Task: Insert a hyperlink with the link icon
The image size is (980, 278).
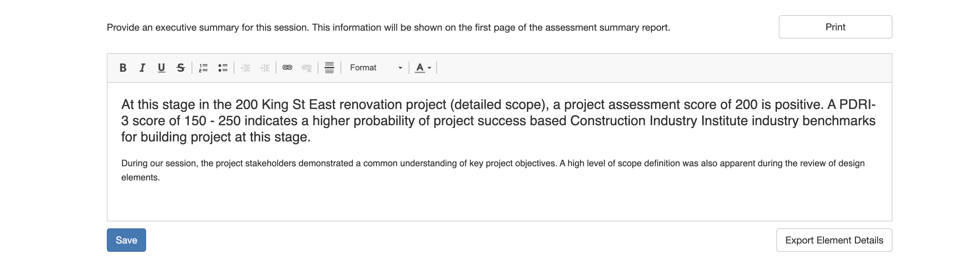Action: coord(287,68)
